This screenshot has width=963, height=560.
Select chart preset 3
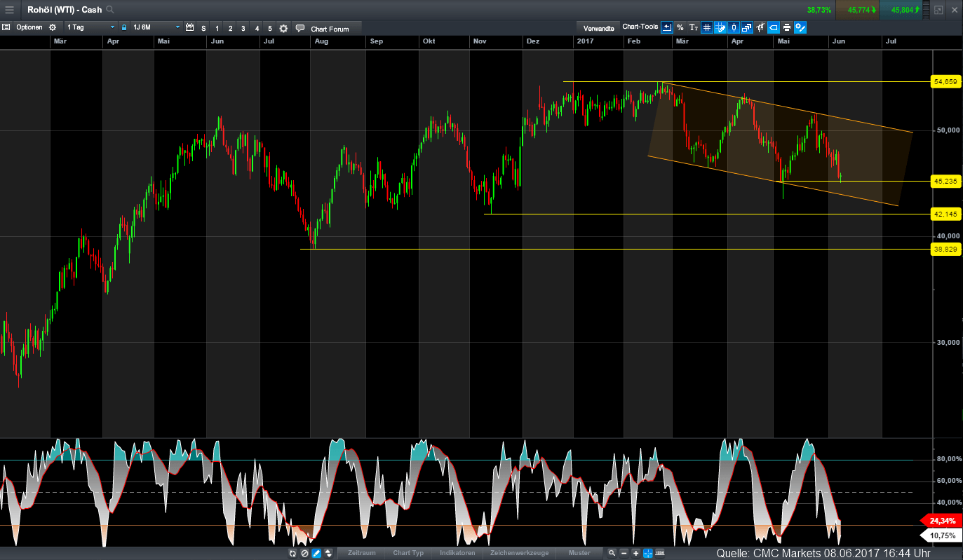point(243,28)
